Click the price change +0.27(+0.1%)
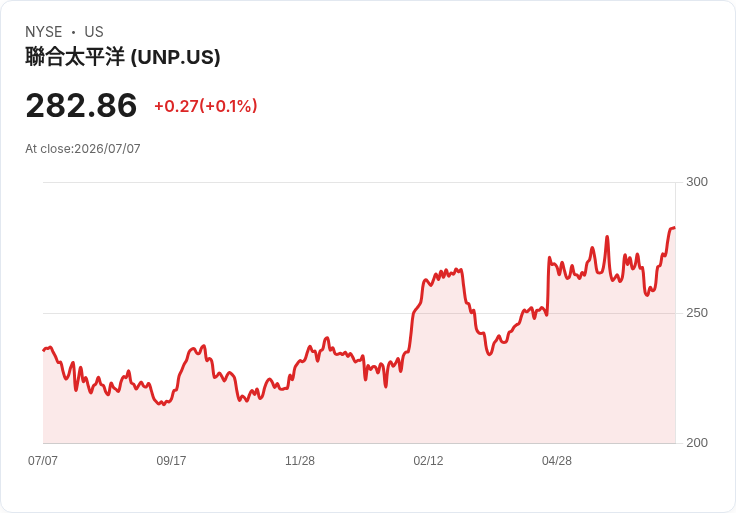 click(x=206, y=106)
